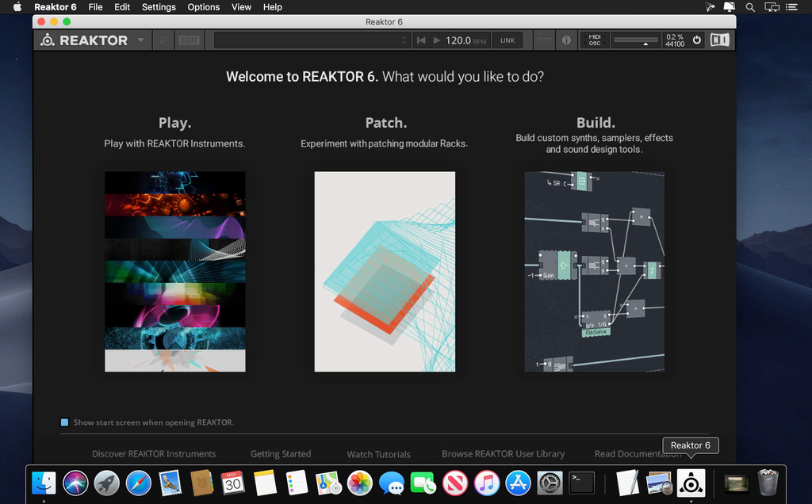Toggle the audio engine power icon

[x=697, y=40]
